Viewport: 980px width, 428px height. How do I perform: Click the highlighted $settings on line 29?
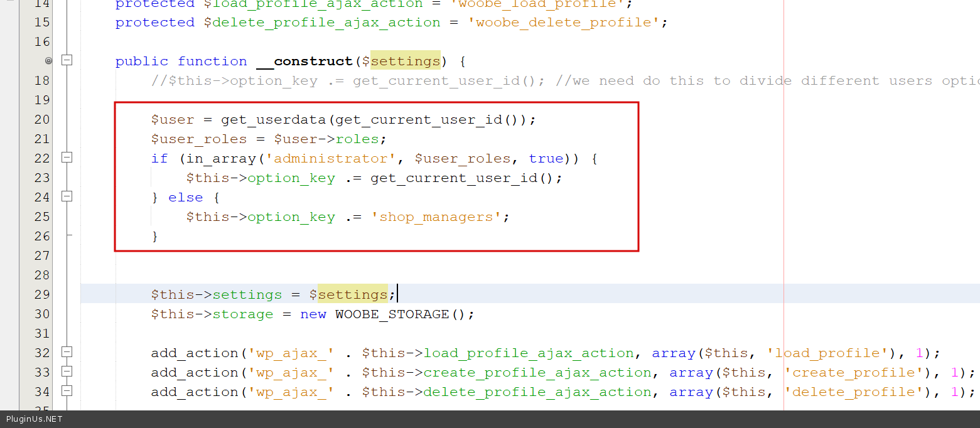(x=352, y=294)
